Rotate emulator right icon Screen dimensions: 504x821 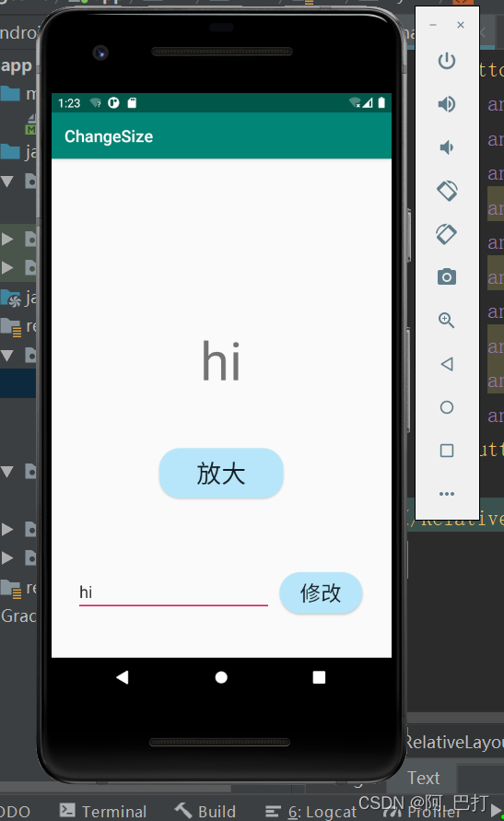tap(447, 234)
